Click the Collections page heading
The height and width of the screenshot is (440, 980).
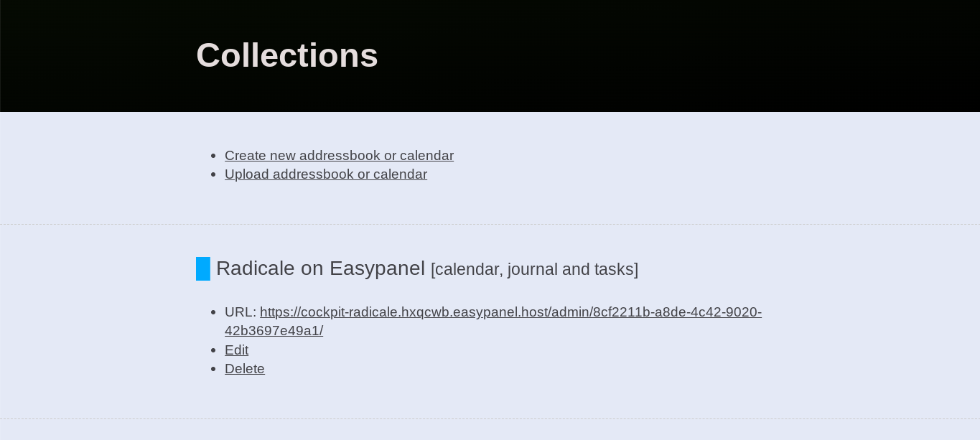(x=287, y=55)
